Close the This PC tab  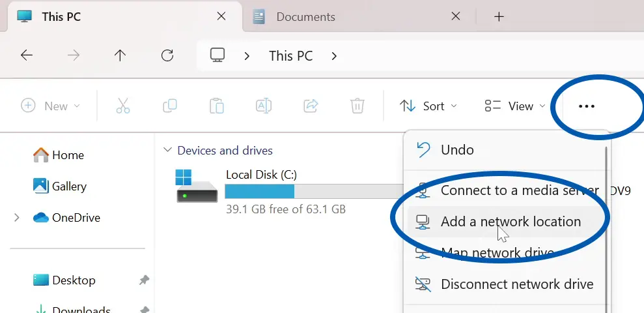pyautogui.click(x=221, y=16)
